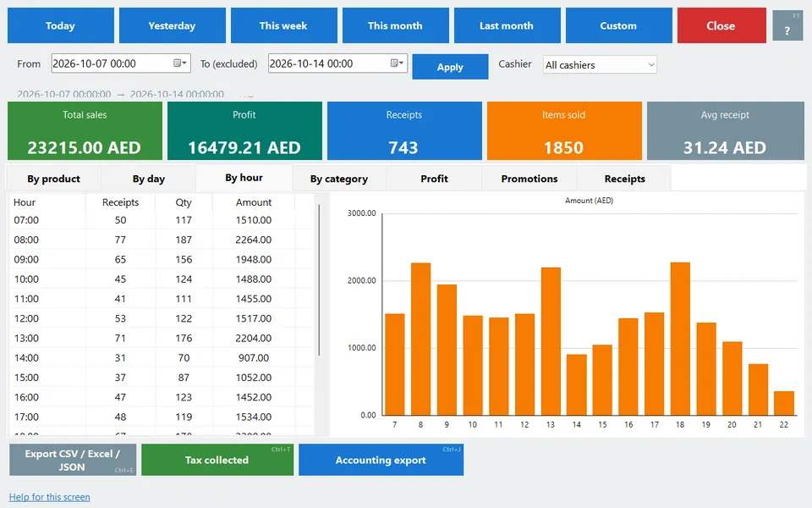View the Promotions tab
Screen dimensions: 812x508
pyautogui.click(x=529, y=179)
